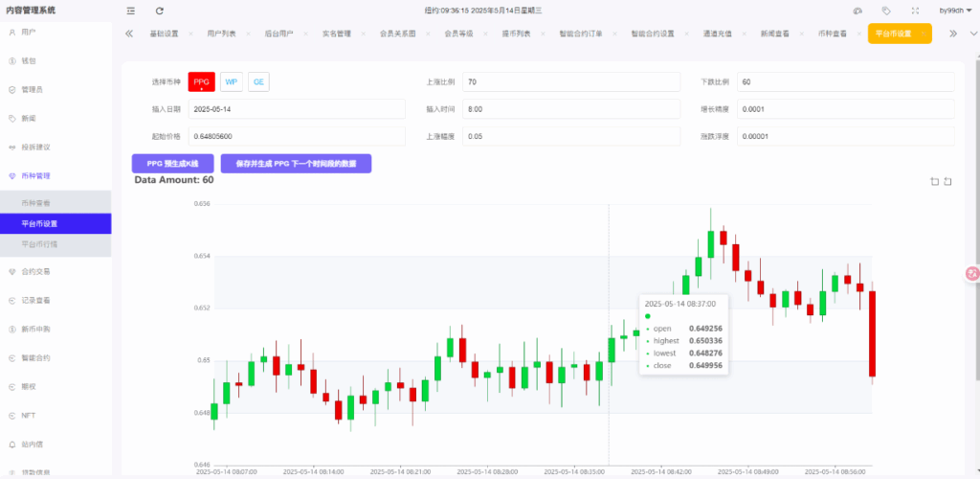
Task: Click the 上涨比例 field showing 70
Action: coord(571,82)
